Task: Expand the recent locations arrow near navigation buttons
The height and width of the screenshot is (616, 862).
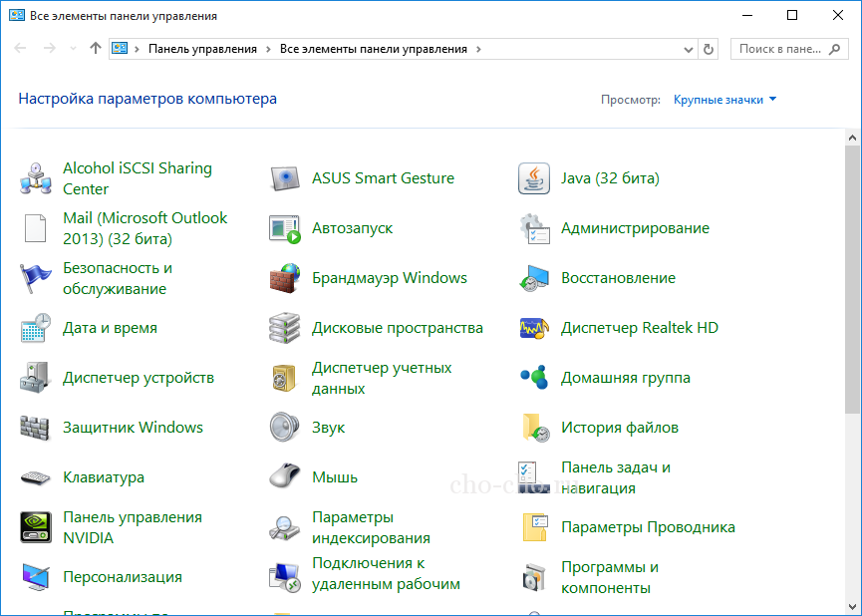Action: [74, 49]
